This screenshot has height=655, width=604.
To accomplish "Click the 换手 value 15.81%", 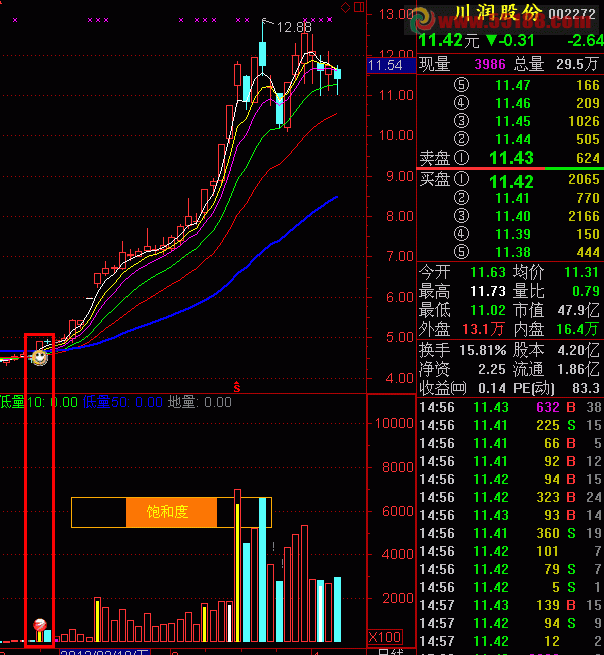I will pyautogui.click(x=482, y=350).
